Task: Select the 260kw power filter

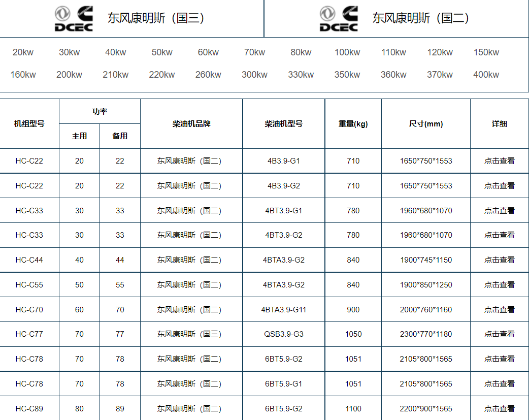Action: (x=208, y=75)
